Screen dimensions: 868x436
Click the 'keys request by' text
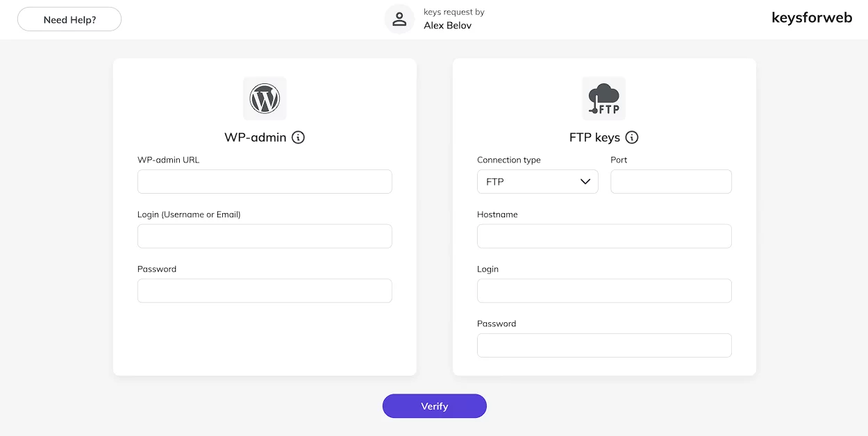click(454, 12)
